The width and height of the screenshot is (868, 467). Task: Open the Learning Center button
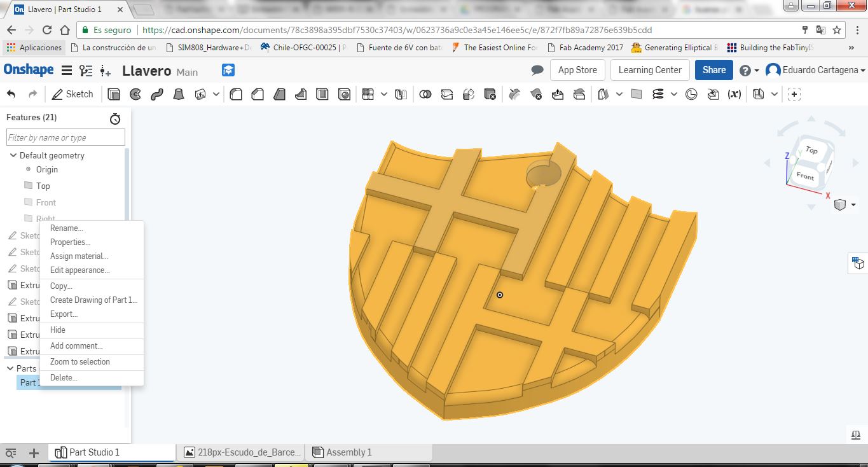tap(650, 70)
